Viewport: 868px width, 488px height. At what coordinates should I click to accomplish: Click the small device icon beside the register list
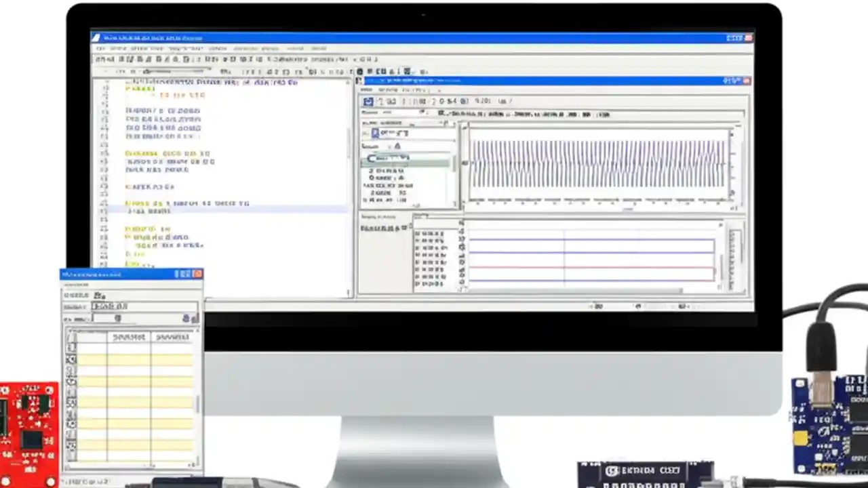click(374, 132)
